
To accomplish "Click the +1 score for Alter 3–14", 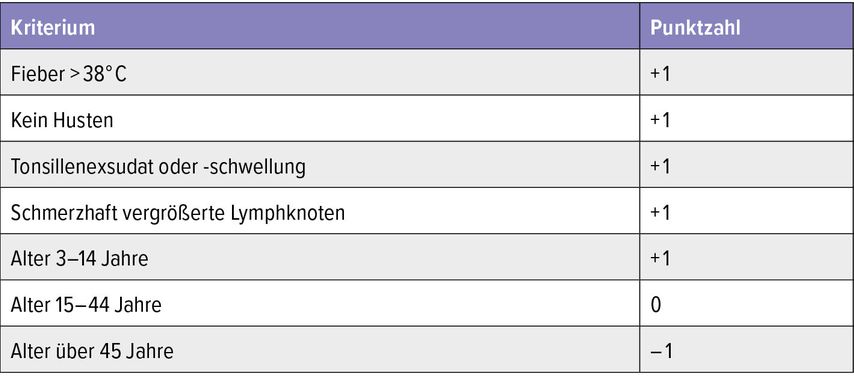I will (660, 258).
